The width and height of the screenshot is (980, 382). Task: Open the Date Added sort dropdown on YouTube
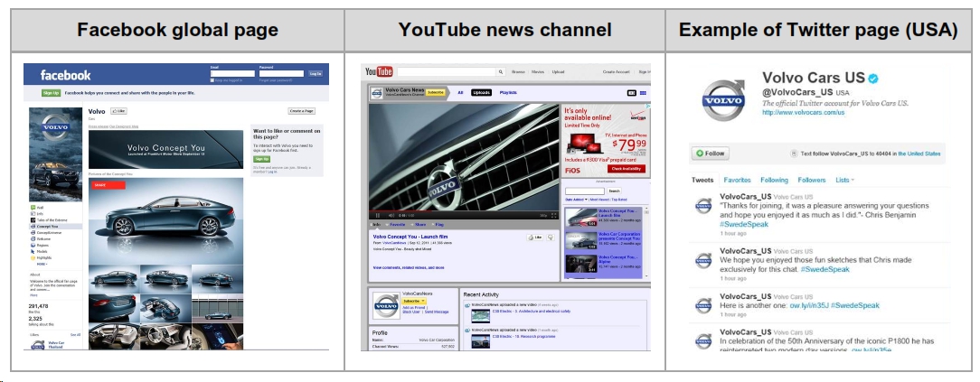576,199
